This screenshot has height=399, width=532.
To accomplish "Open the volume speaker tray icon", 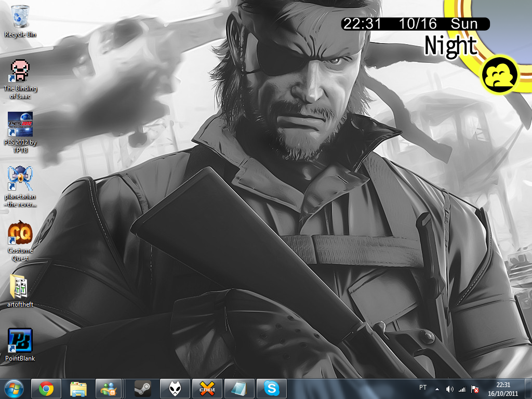I will click(x=449, y=390).
